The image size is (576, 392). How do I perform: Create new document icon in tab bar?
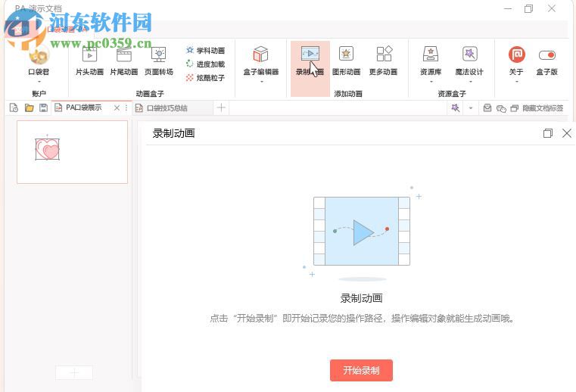[x=14, y=107]
